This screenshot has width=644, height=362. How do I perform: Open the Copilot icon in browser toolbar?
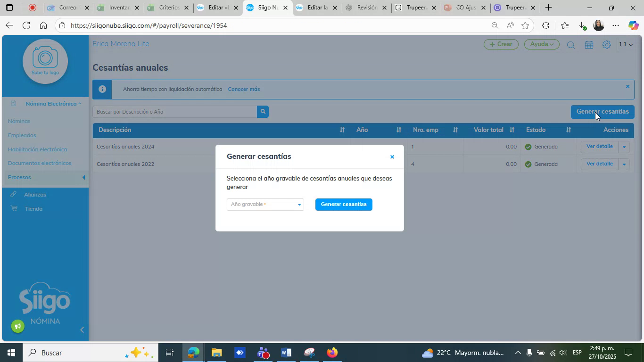click(633, 25)
